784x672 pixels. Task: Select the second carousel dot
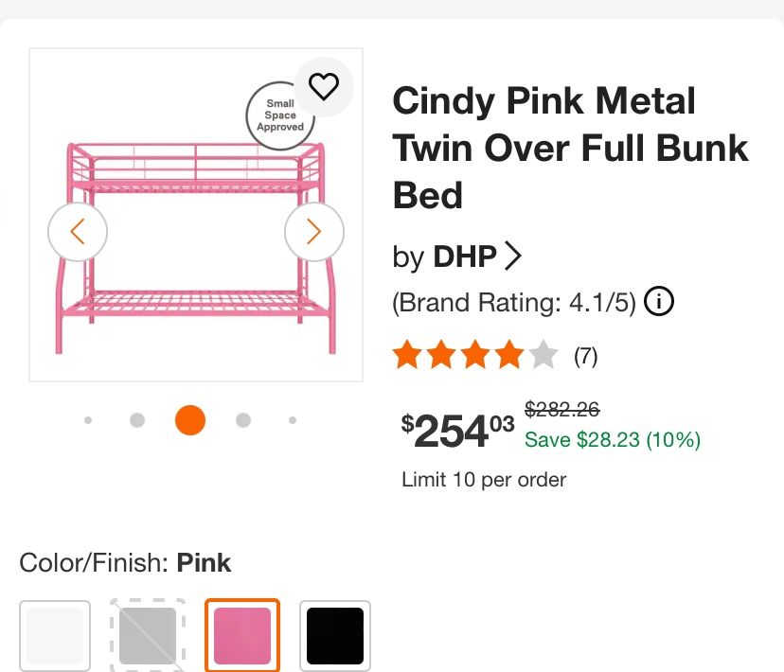pos(137,419)
